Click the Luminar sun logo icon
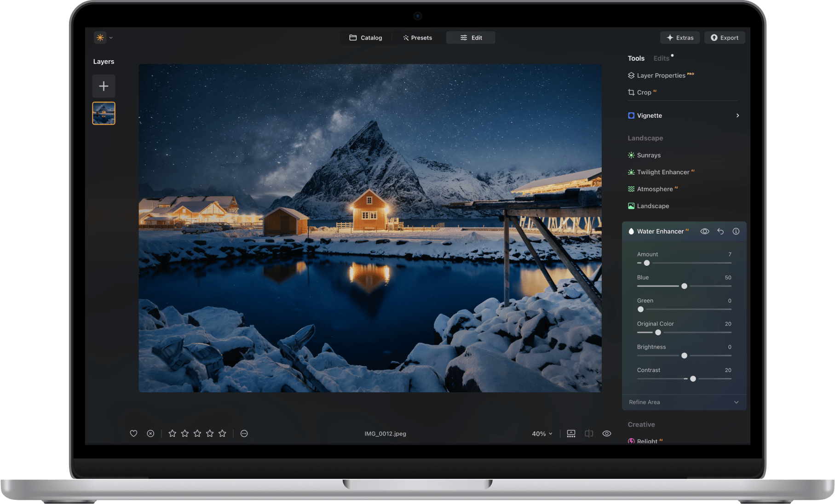The image size is (835, 504). click(100, 38)
